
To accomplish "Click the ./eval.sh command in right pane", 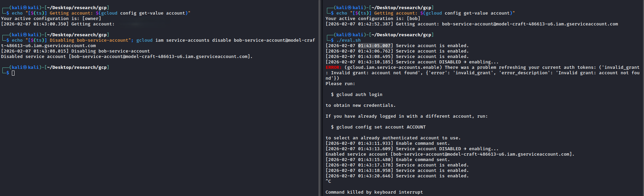I will coord(349,40).
